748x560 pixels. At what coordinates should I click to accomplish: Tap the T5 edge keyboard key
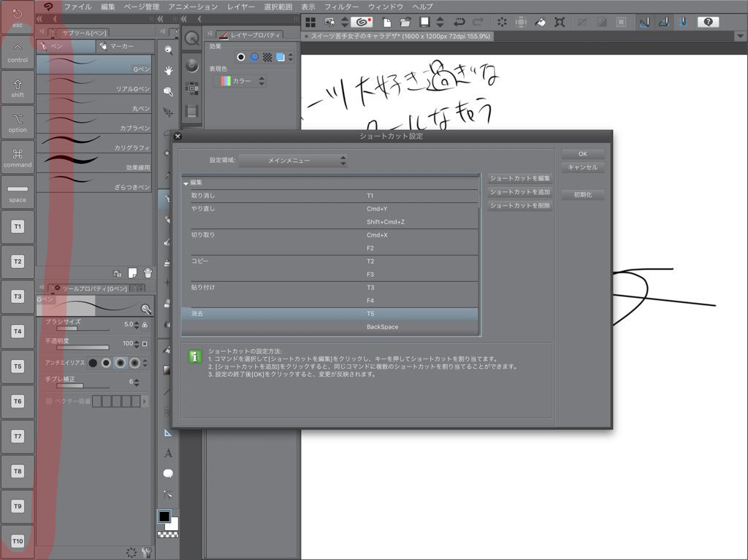(18, 367)
